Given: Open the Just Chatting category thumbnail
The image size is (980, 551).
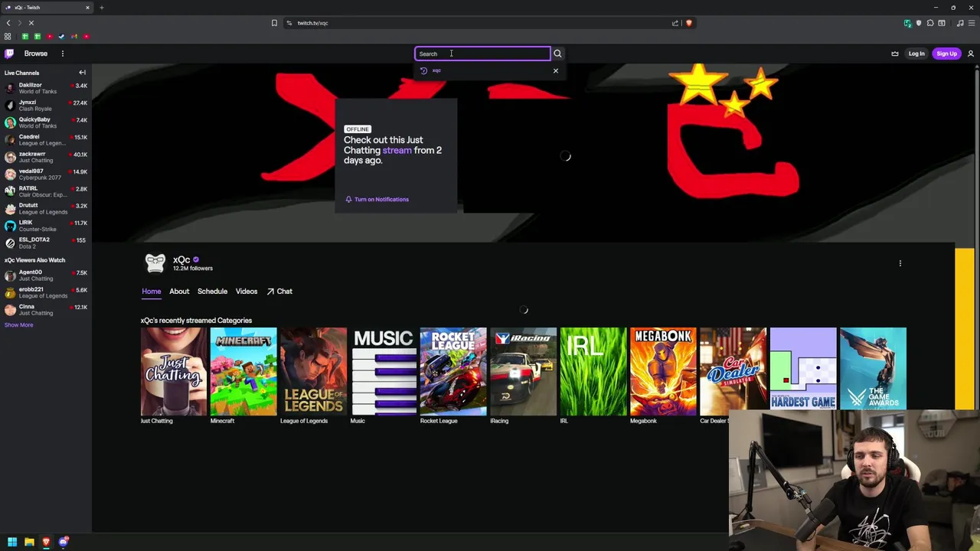Looking at the screenshot, I should point(174,371).
